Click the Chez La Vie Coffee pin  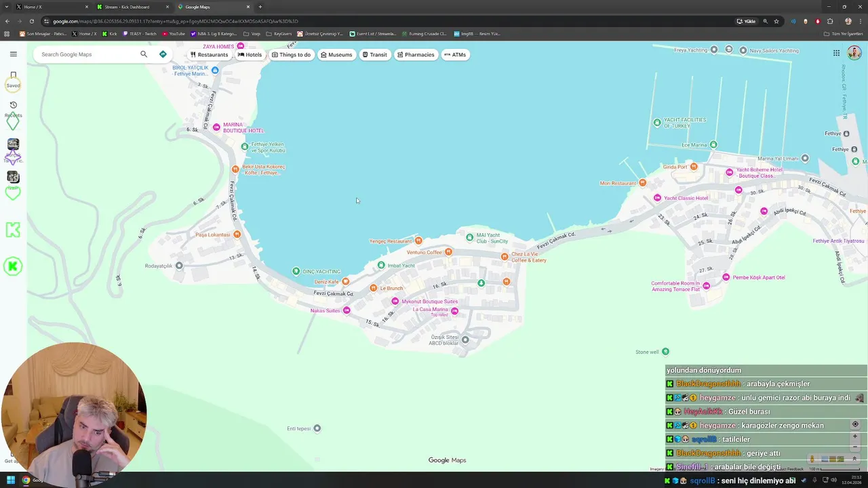(505, 256)
